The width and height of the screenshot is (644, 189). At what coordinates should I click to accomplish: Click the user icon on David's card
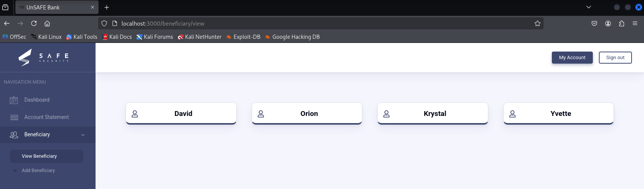pos(135,114)
